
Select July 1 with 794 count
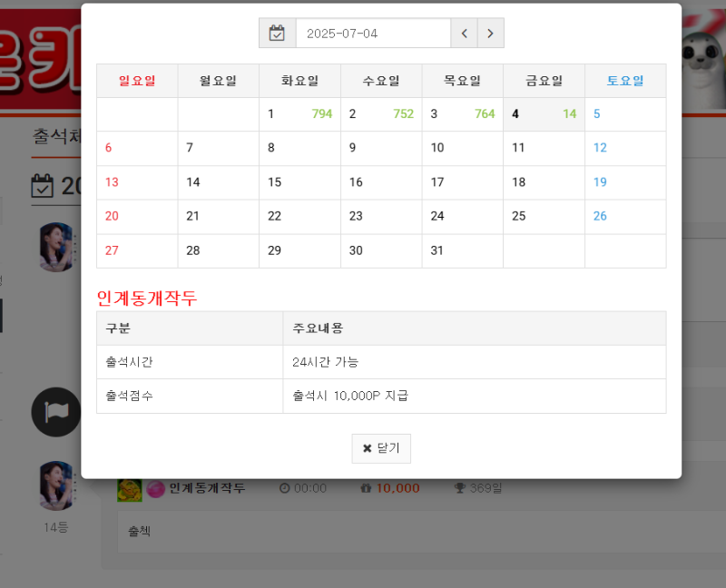point(300,114)
